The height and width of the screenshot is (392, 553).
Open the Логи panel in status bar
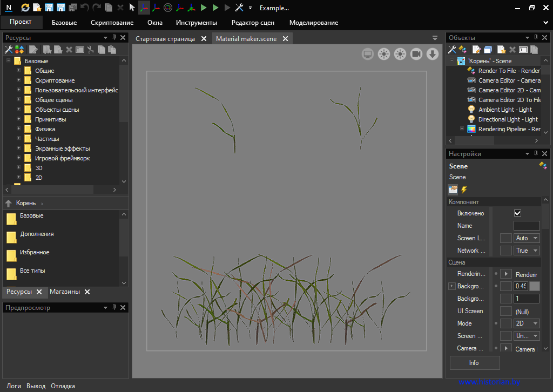pos(14,386)
